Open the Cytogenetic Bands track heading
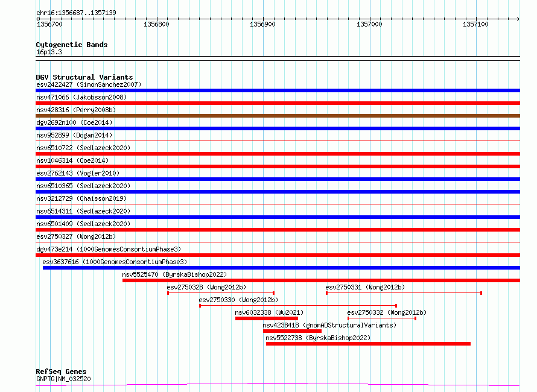The width and height of the screenshot is (537, 392). [72, 45]
